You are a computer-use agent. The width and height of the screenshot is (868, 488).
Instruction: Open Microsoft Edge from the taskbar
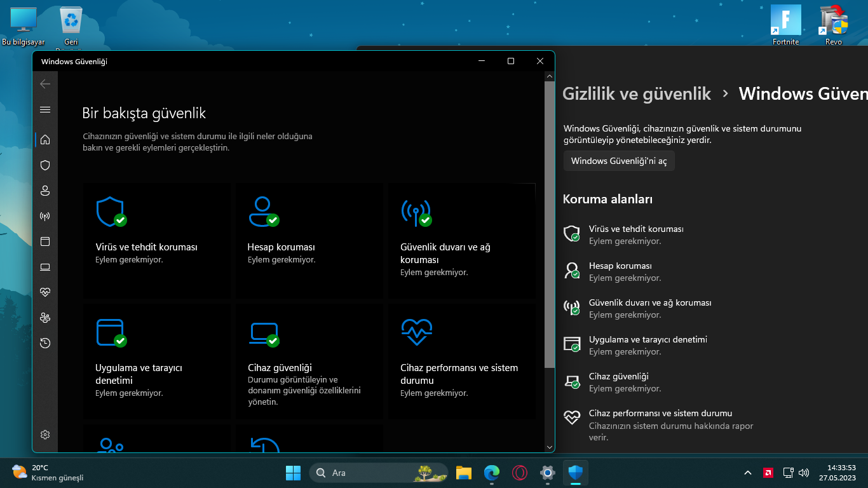point(492,473)
